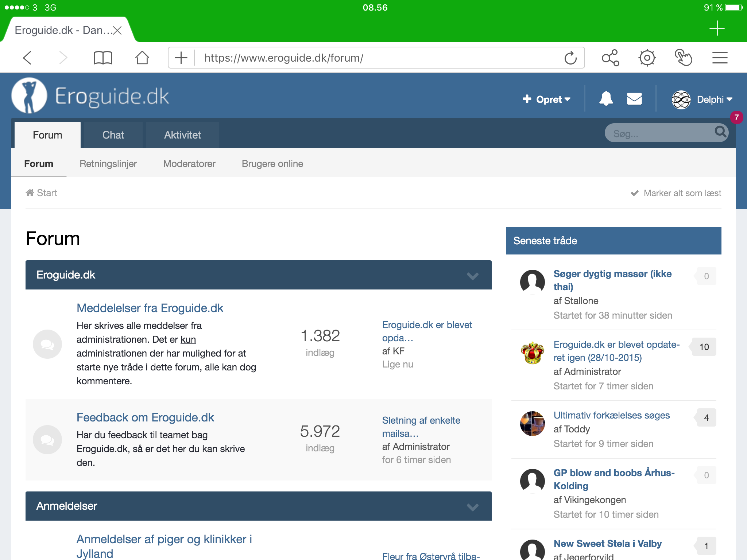Image resolution: width=747 pixels, height=560 pixels.
Task: Open Vikingekongen's avatar thumbnail
Action: [x=533, y=481]
